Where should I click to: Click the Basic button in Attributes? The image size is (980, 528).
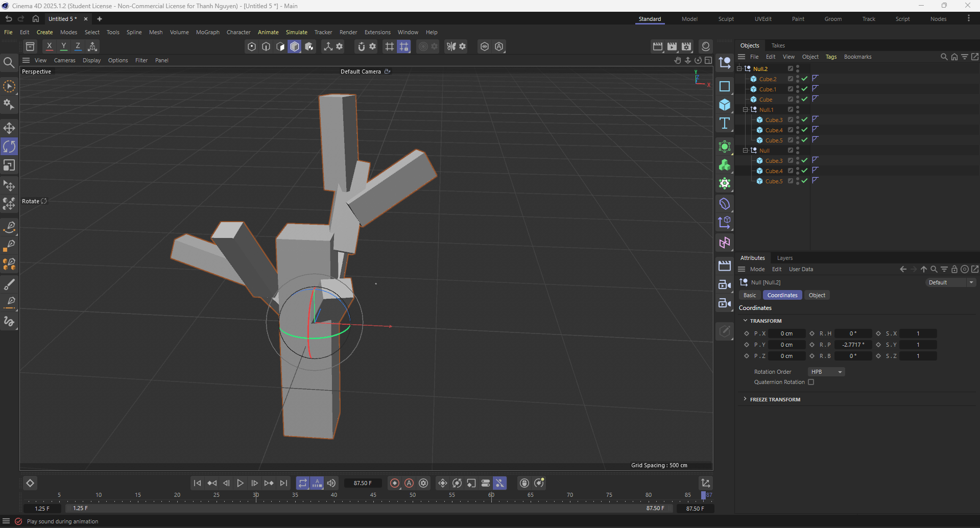749,295
